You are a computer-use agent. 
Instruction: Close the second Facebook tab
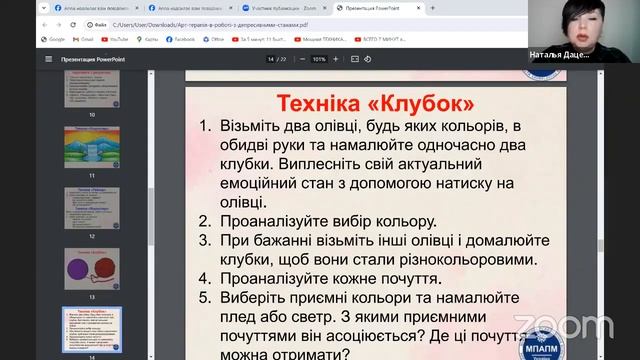pyautogui.click(x=231, y=8)
